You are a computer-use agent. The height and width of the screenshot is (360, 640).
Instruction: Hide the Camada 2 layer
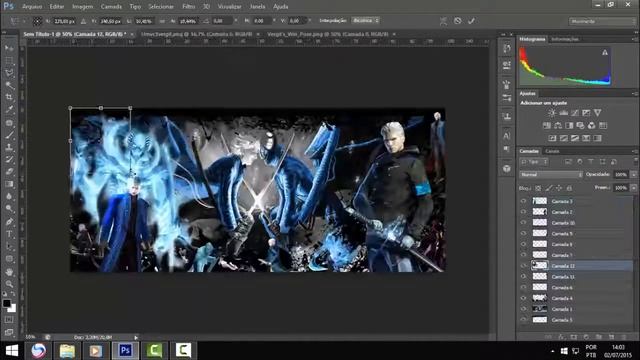point(523,212)
